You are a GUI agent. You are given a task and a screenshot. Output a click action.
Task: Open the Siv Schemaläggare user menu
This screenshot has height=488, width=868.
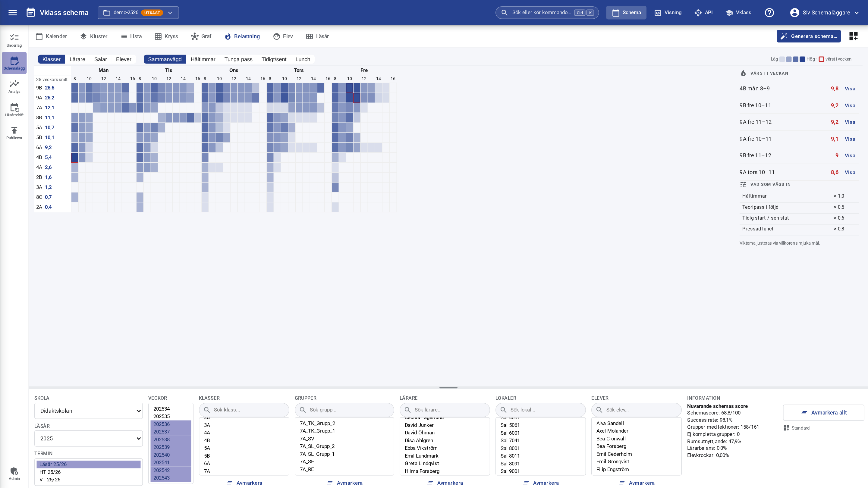click(824, 12)
